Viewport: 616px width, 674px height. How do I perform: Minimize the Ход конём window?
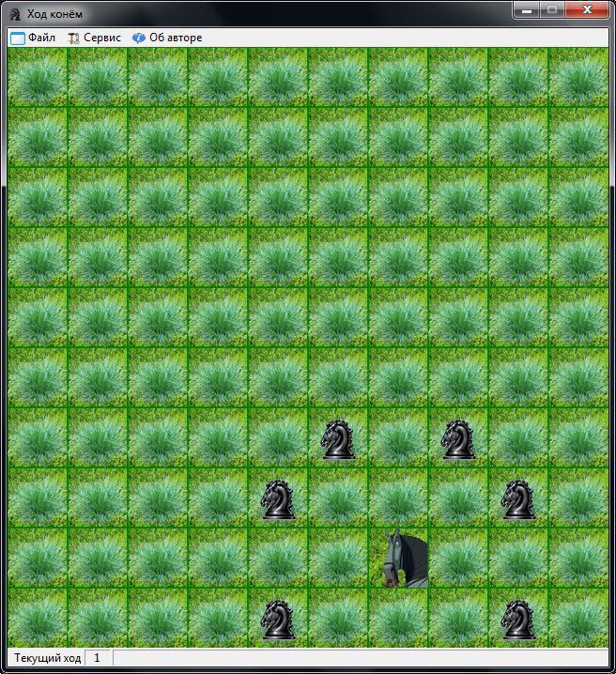[527, 10]
